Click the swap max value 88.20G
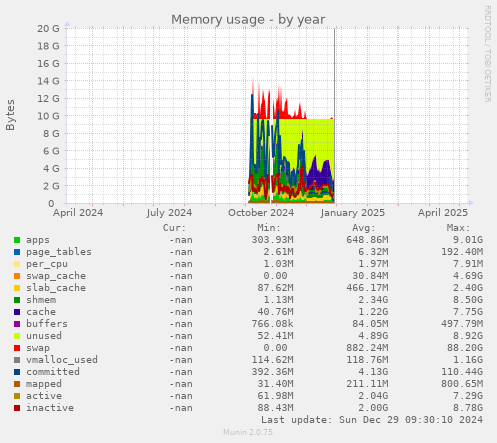The height and width of the screenshot is (443, 497). pyautogui.click(x=464, y=348)
